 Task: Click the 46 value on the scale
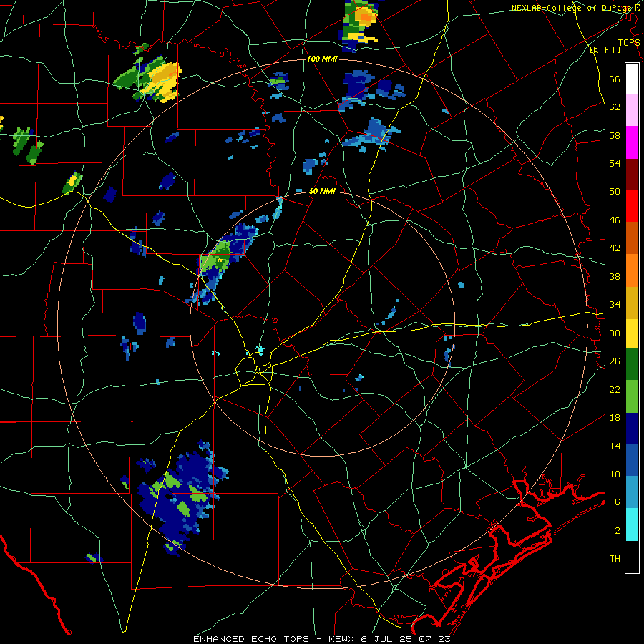point(615,220)
